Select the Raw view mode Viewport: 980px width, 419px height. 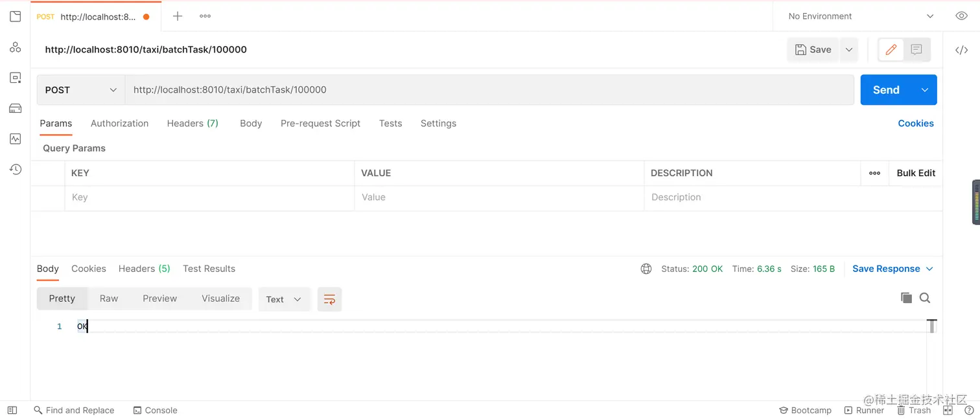(109, 299)
